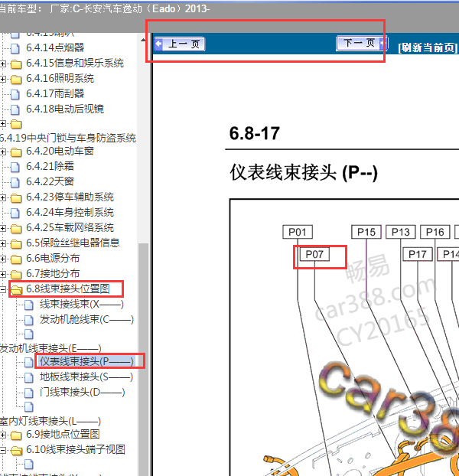The width and height of the screenshot is (459, 476).
Task: Open 6.4.21除霜 page
Action: (x=50, y=166)
